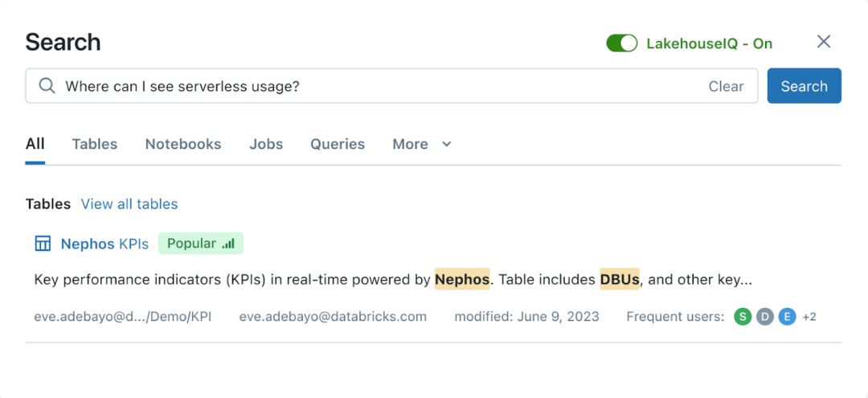Select the Jobs tab
Viewport: 868px width, 398px height.
[x=266, y=144]
